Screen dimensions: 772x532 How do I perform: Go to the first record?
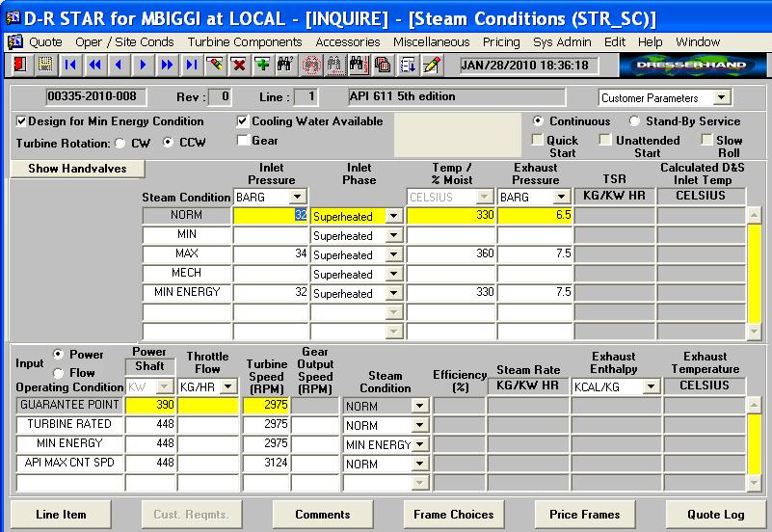tap(70, 65)
